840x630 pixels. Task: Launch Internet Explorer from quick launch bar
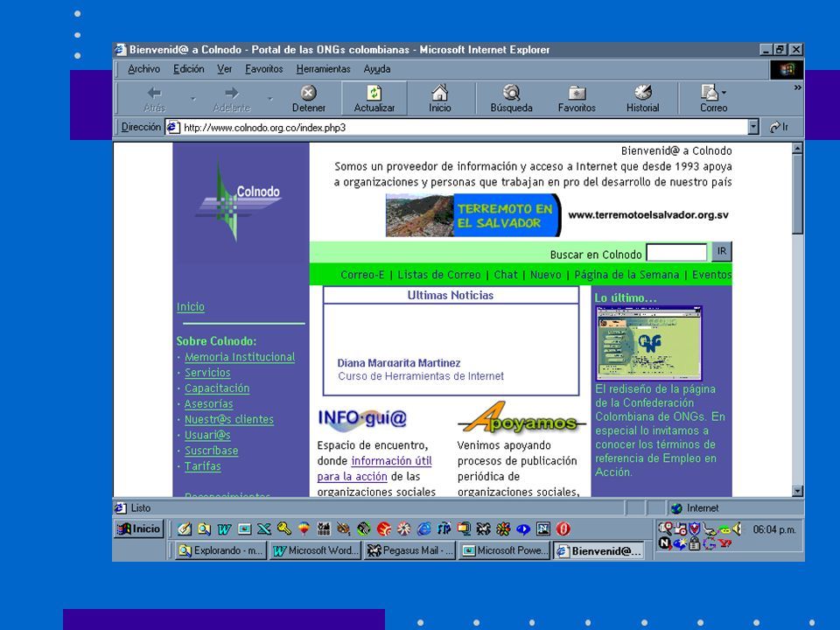click(x=423, y=529)
